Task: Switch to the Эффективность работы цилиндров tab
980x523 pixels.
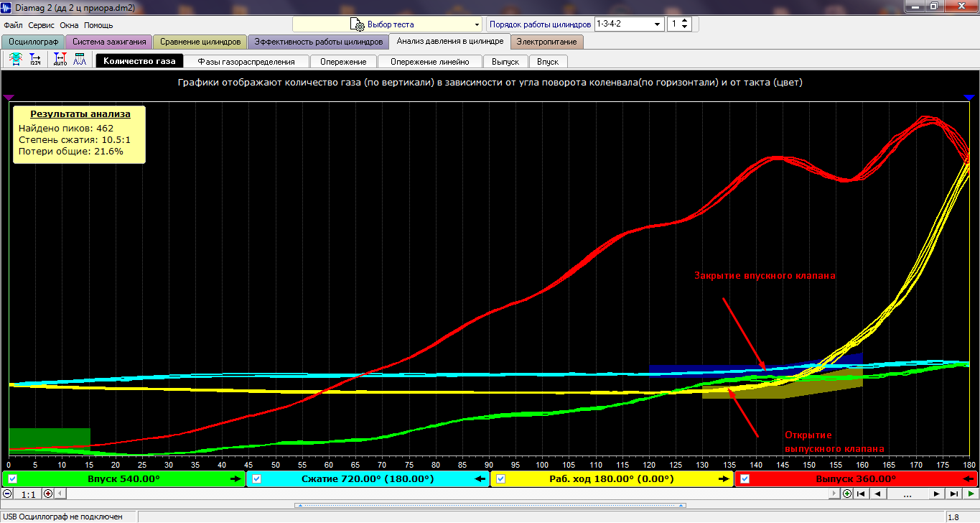Action: [x=318, y=42]
